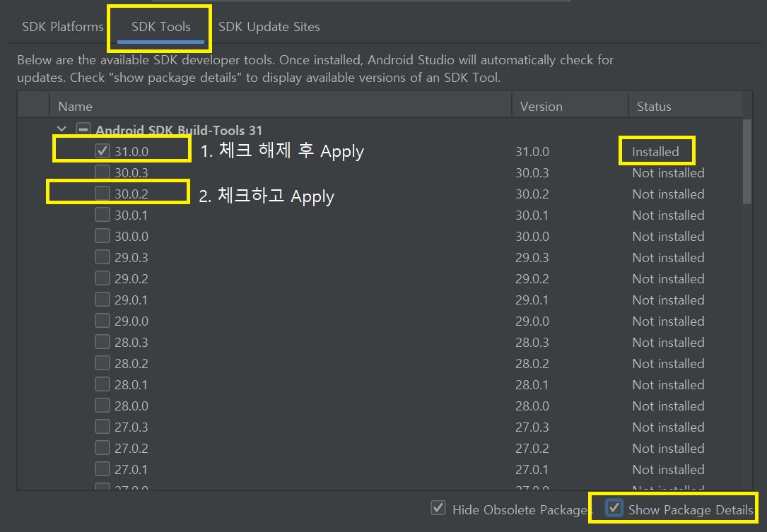Select Not installed status for 27.0.1
The image size is (767, 532).
coord(668,469)
